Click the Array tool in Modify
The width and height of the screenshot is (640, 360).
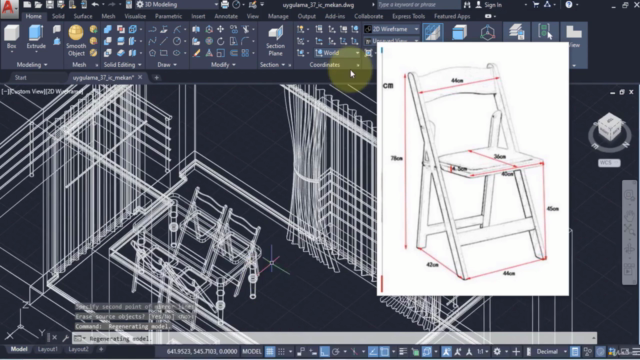click(x=245, y=53)
